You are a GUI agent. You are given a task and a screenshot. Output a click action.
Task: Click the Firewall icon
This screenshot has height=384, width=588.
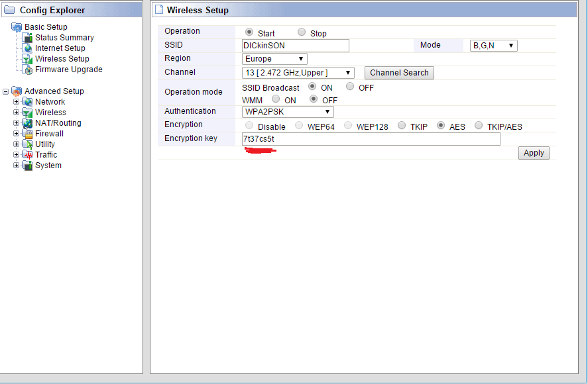pos(27,133)
